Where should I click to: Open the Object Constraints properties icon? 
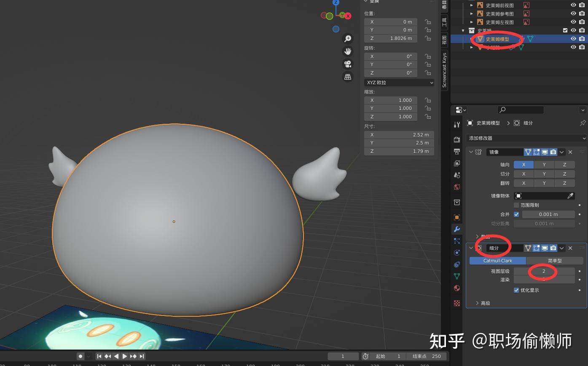click(x=457, y=264)
